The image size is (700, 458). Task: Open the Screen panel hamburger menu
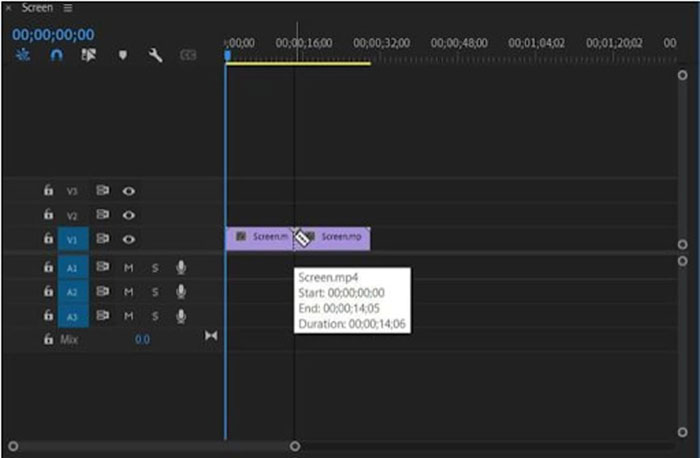68,8
